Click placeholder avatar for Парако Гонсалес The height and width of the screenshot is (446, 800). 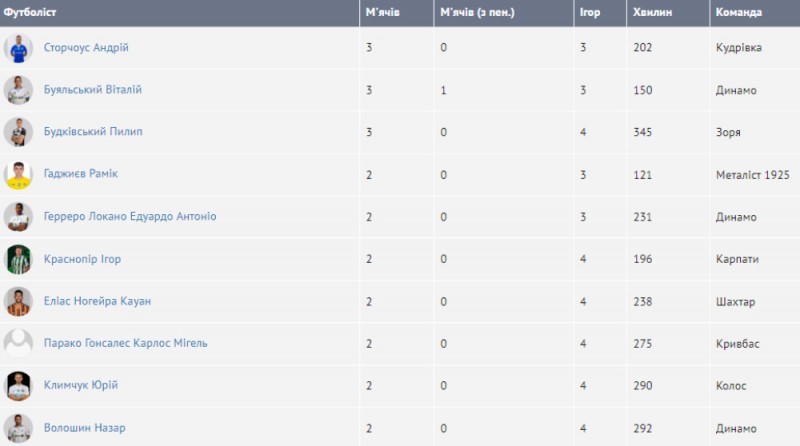point(18,344)
